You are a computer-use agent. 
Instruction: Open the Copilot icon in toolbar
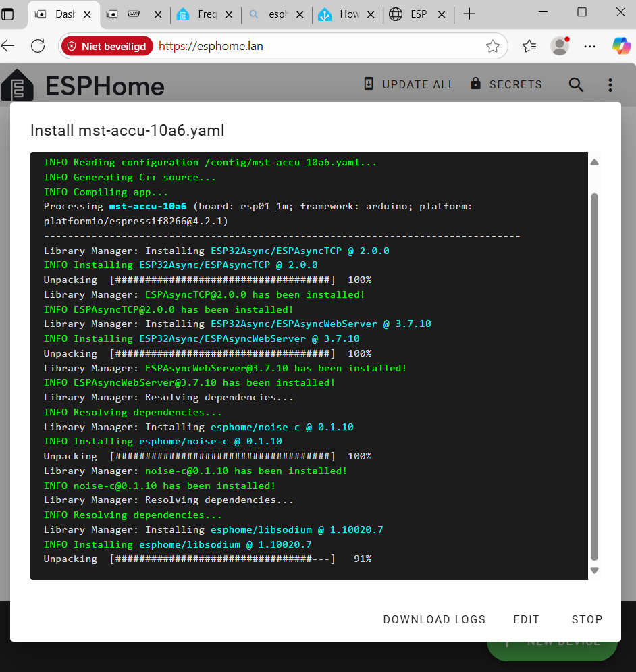coord(621,46)
